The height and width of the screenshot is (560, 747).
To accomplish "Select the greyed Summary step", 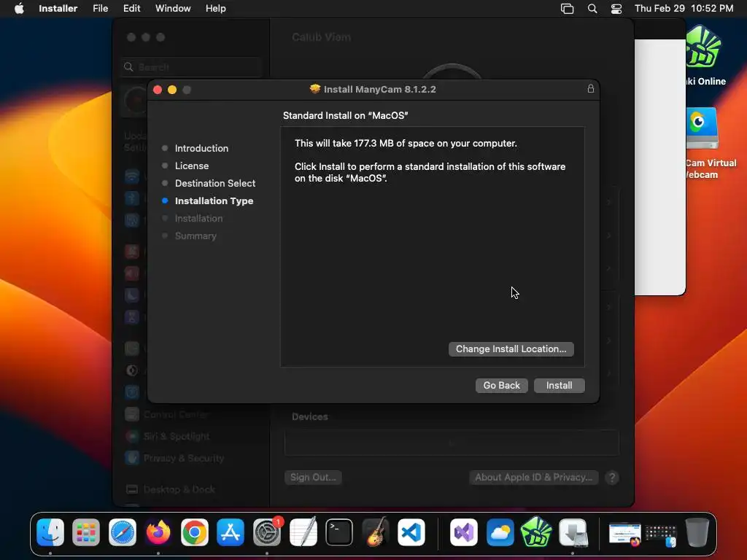I will click(x=196, y=236).
